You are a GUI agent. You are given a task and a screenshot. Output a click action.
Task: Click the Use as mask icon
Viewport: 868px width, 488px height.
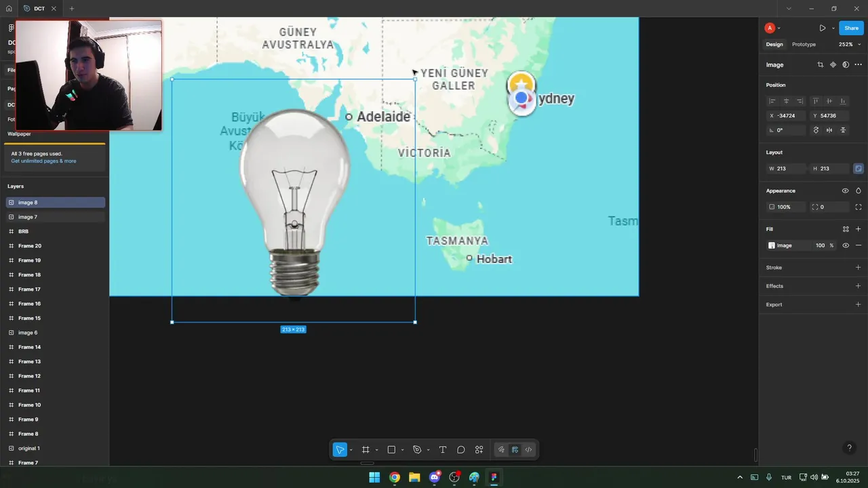coord(846,65)
